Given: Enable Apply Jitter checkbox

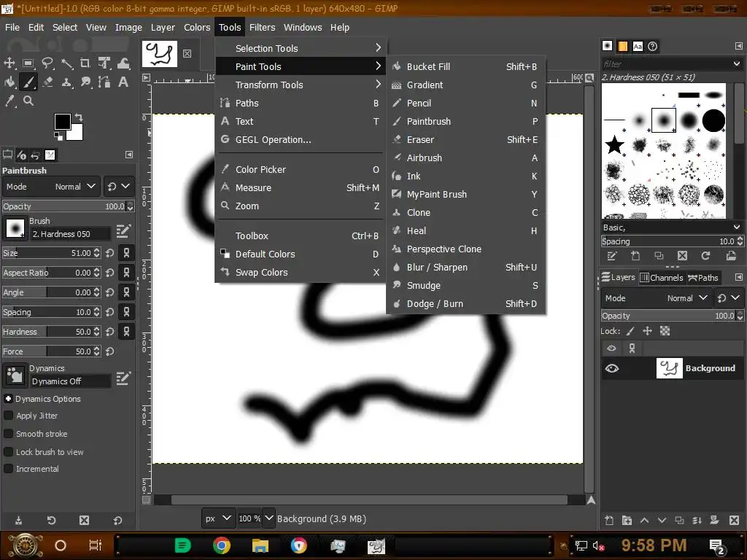Looking at the screenshot, I should pos(8,415).
